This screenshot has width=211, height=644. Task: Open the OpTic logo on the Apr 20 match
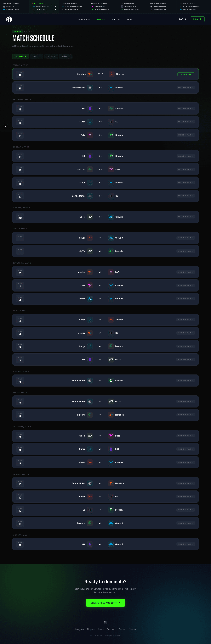point(90,217)
